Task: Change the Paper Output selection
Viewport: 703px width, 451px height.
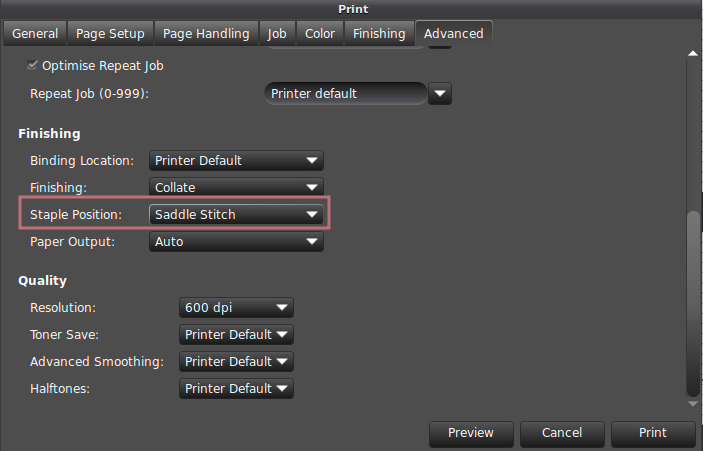Action: [236, 241]
